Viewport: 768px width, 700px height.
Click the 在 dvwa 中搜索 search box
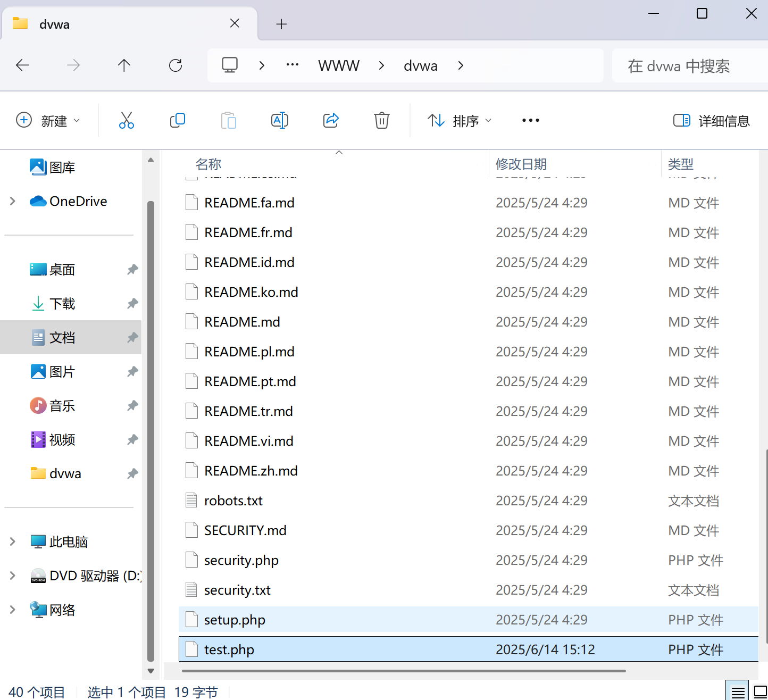[x=690, y=65]
